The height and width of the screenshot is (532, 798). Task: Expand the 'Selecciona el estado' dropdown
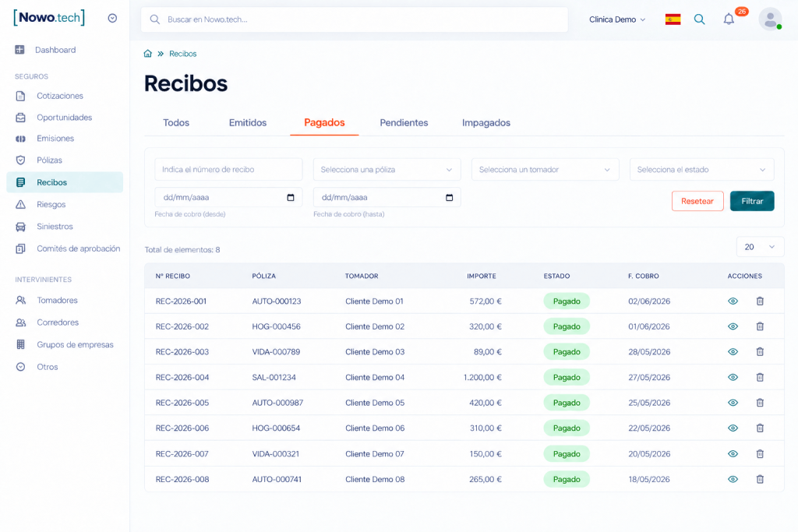tap(702, 169)
